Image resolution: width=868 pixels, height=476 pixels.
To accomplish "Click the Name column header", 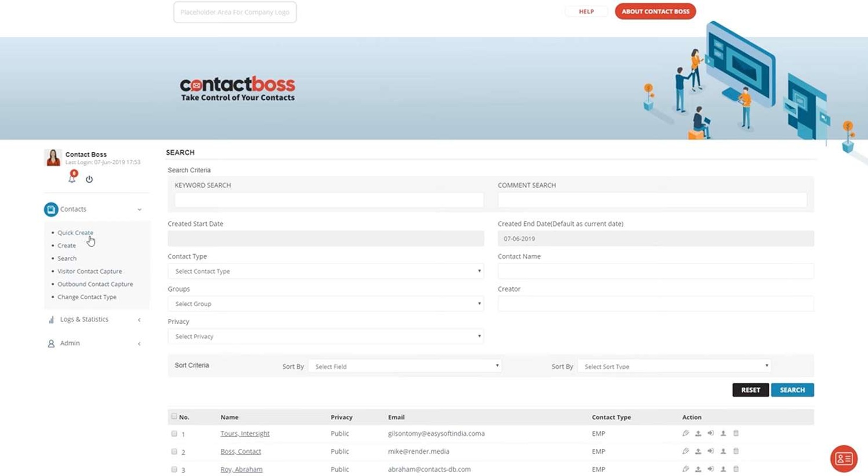I will [x=229, y=417].
